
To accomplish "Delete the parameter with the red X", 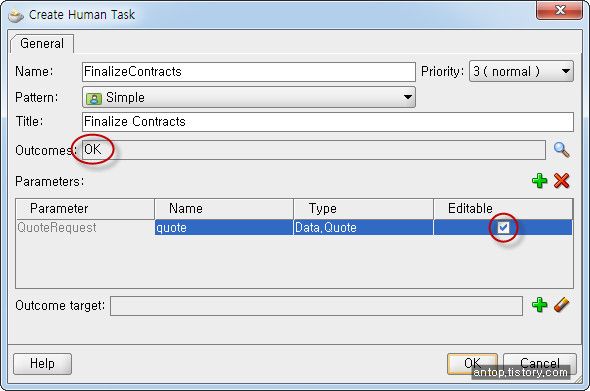I will (561, 181).
